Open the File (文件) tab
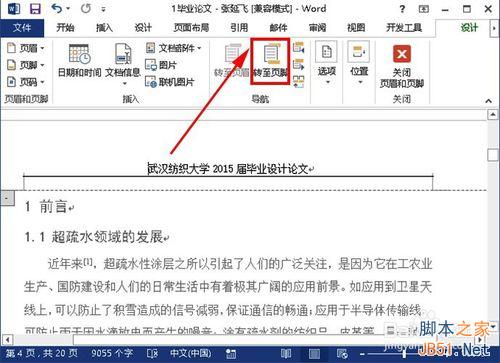The width and height of the screenshot is (500, 363). 22,28
